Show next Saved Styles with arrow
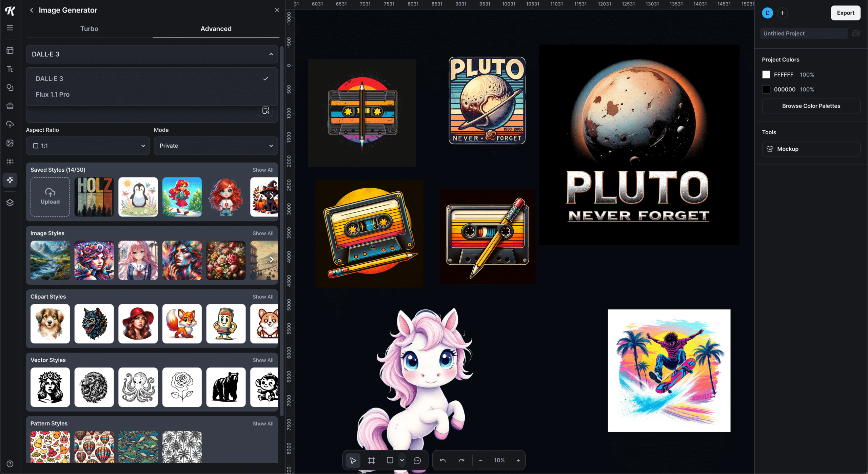868x474 pixels. coord(272,197)
